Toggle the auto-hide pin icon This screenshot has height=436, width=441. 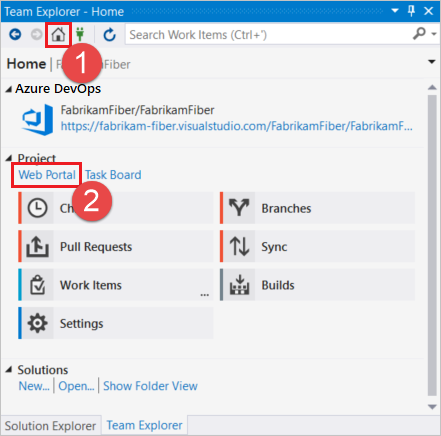411,11
